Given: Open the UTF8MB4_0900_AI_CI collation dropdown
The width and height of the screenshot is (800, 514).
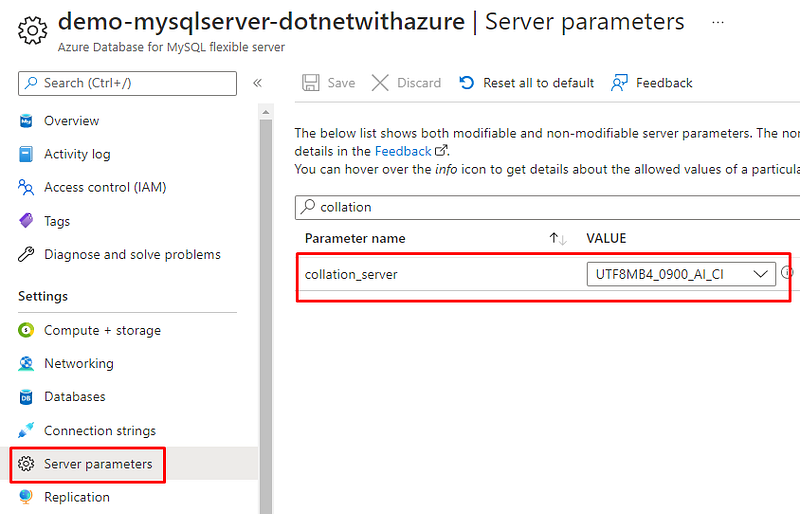Looking at the screenshot, I should tap(681, 274).
